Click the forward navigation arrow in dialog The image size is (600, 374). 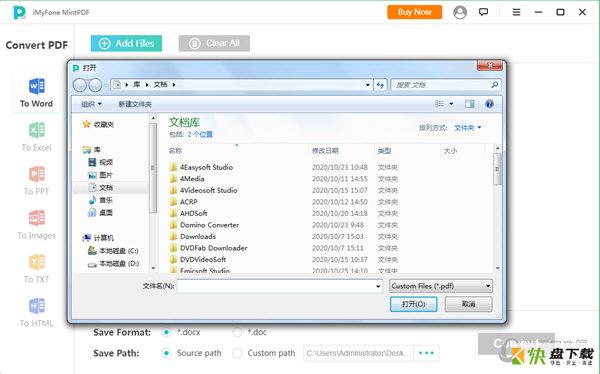pyautogui.click(x=95, y=85)
